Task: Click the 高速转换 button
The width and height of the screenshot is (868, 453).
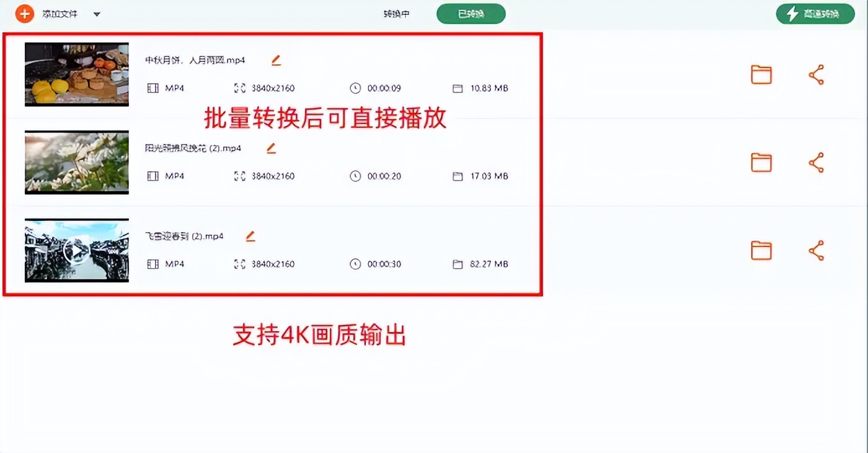Action: [815, 13]
